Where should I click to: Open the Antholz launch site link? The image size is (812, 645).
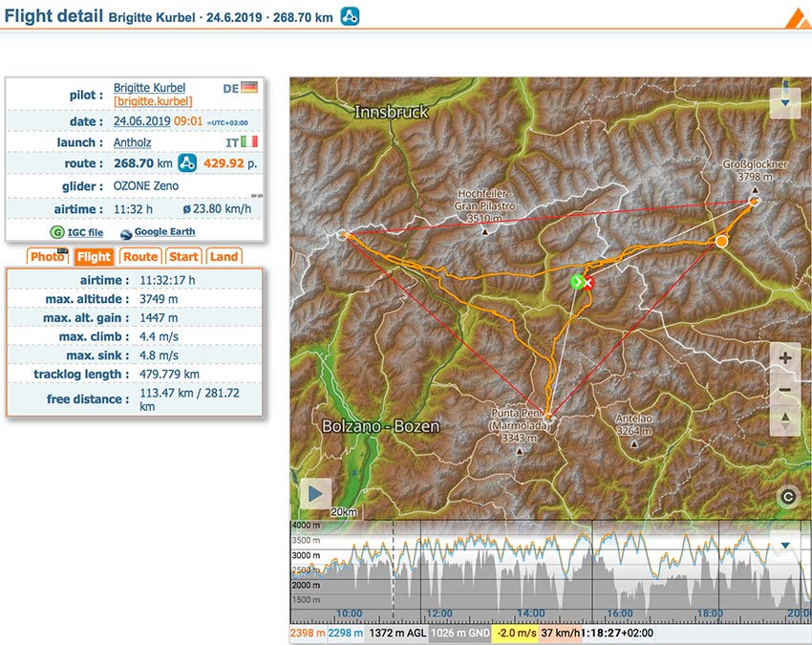[x=132, y=142]
